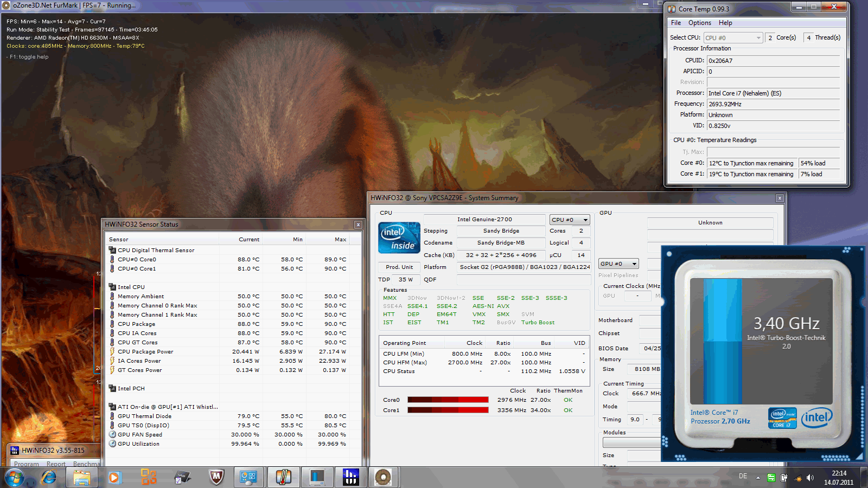Click the Core Temp title bar icon
This screenshot has width=868, height=488.
click(672, 9)
